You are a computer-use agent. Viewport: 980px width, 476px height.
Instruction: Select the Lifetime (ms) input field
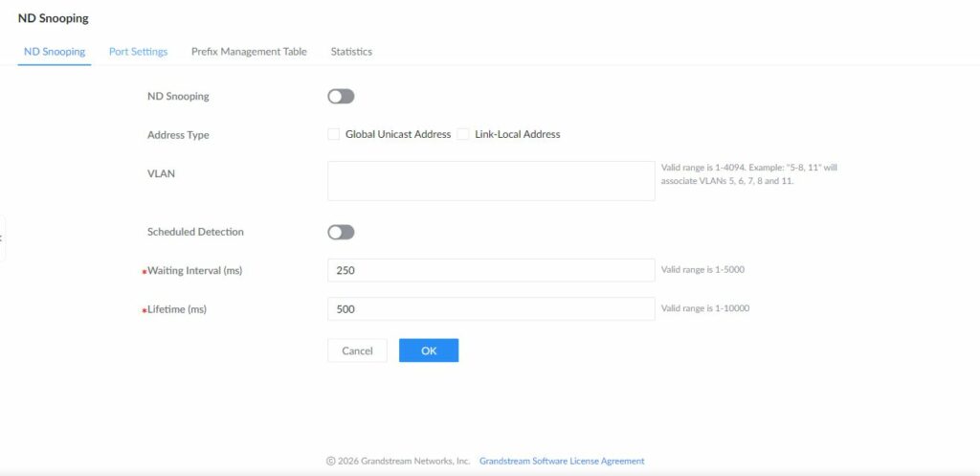tap(491, 309)
